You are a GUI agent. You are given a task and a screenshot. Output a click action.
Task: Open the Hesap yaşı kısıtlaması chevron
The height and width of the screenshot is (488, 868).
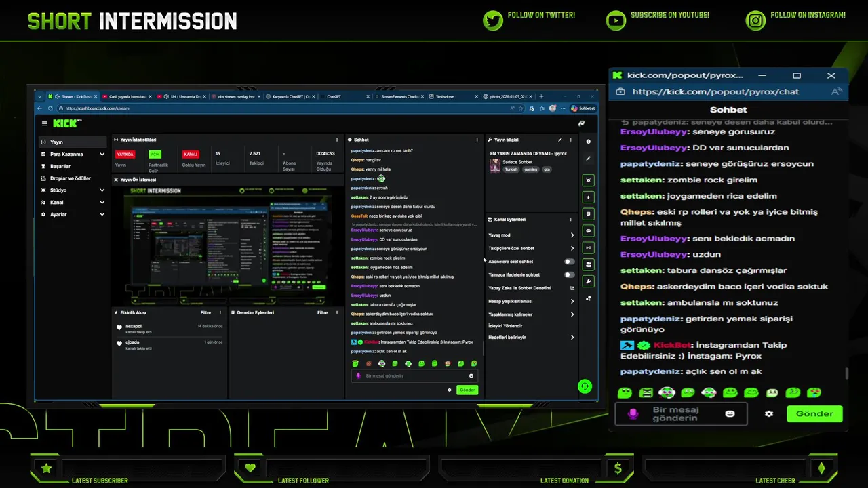(x=572, y=301)
